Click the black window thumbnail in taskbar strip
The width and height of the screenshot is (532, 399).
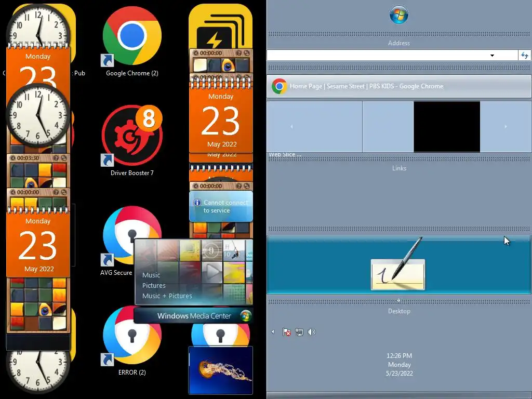pyautogui.click(x=446, y=127)
